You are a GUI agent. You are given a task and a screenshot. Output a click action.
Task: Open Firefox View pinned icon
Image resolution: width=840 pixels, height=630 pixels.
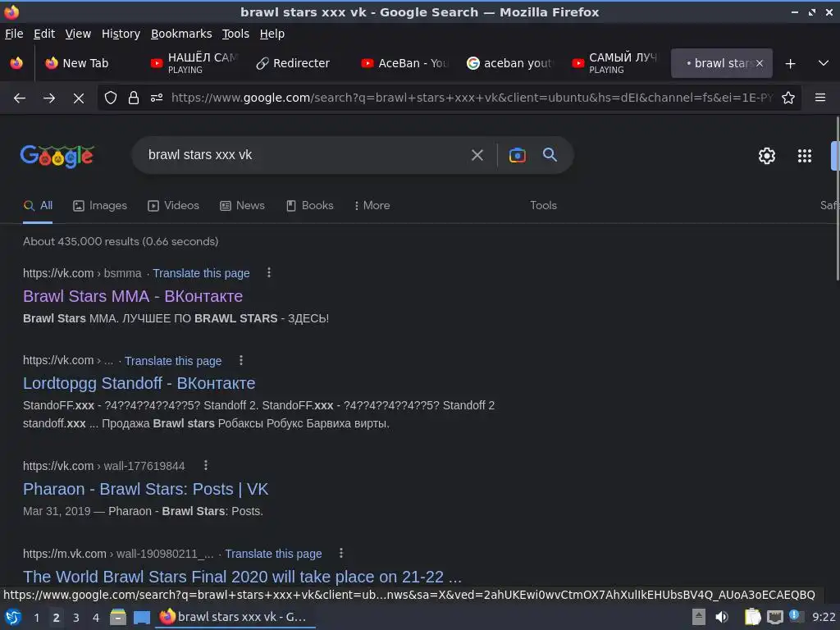click(x=16, y=63)
